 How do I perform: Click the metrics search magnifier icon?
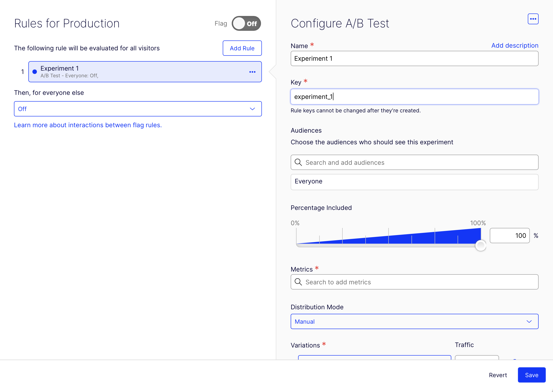(x=298, y=282)
